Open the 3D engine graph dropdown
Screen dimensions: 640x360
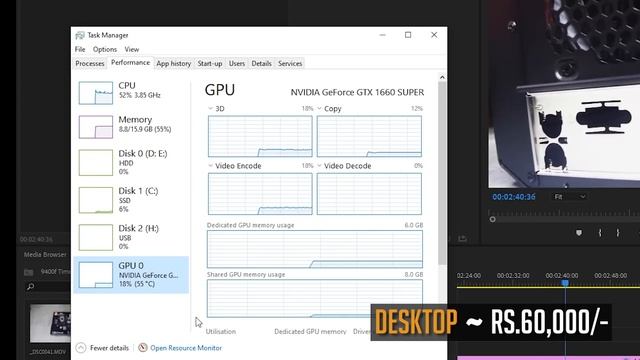click(210, 109)
